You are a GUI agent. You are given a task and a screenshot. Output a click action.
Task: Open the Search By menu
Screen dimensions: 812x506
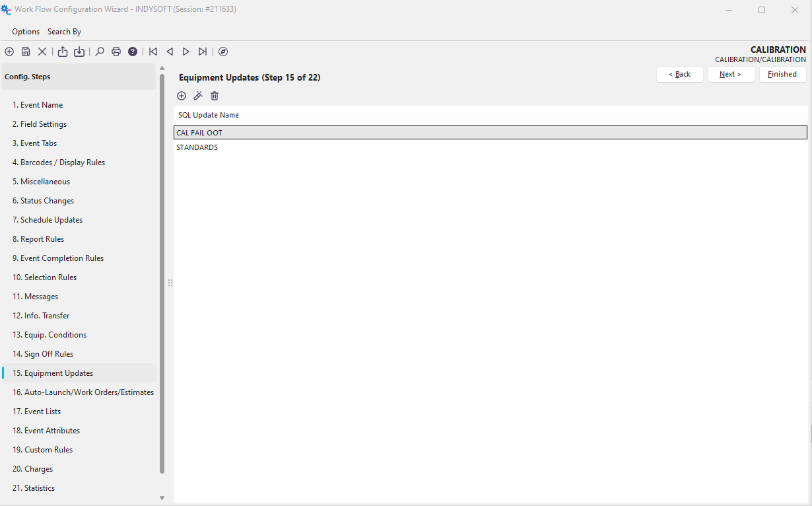(64, 32)
